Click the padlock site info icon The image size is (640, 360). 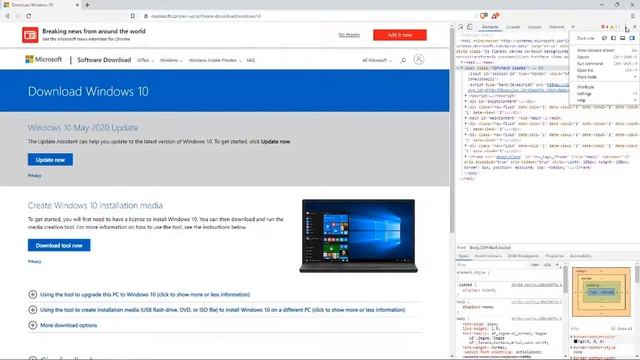point(146,16)
